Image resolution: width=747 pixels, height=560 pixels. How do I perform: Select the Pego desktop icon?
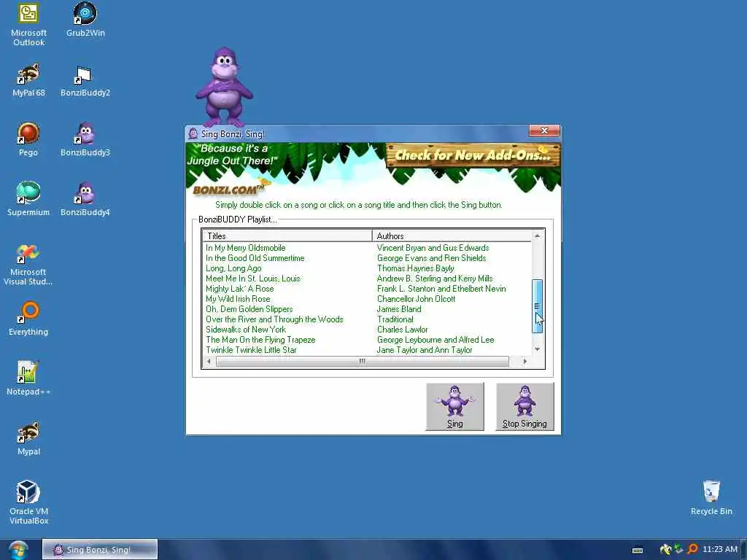point(28,139)
